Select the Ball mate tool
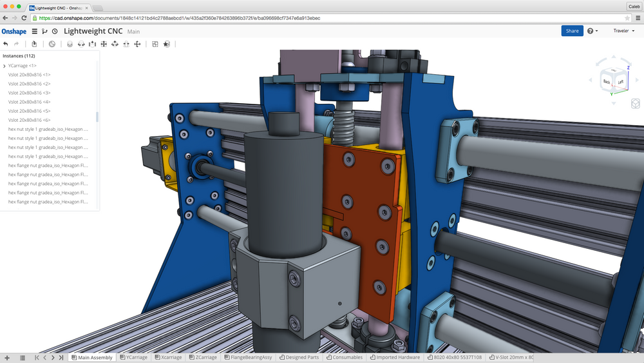644x363 pixels. click(x=137, y=44)
